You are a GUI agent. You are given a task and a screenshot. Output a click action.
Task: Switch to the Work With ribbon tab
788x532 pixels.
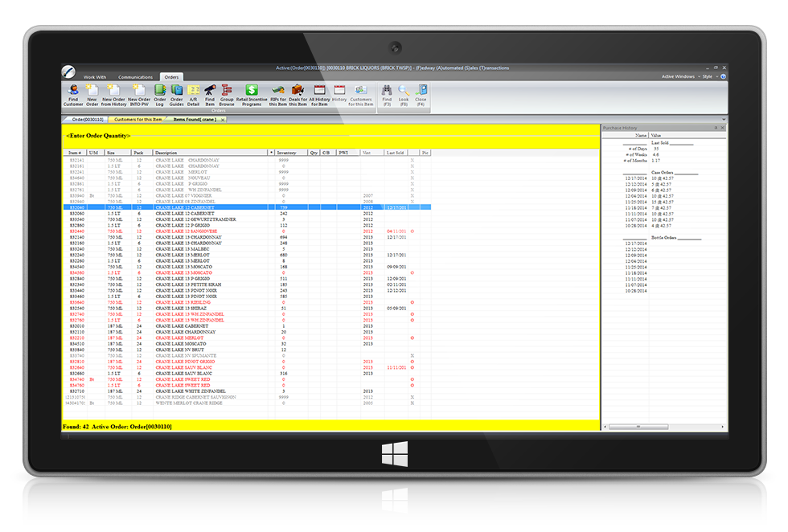tap(95, 77)
